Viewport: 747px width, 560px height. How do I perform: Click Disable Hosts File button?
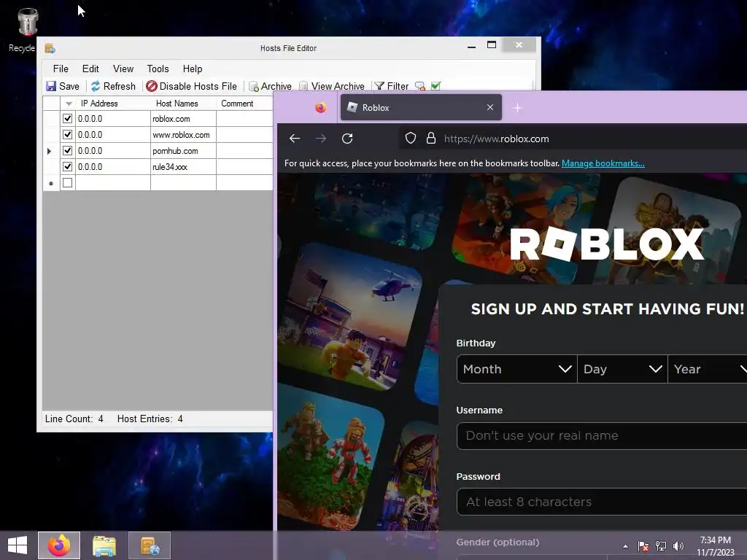[x=192, y=86]
